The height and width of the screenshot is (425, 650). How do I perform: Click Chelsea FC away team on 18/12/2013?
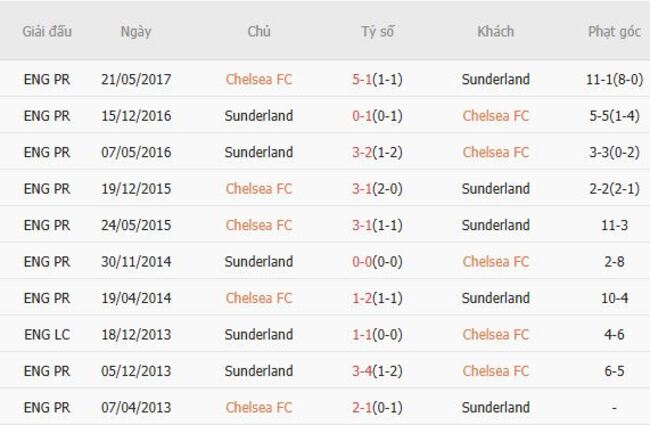coord(496,335)
